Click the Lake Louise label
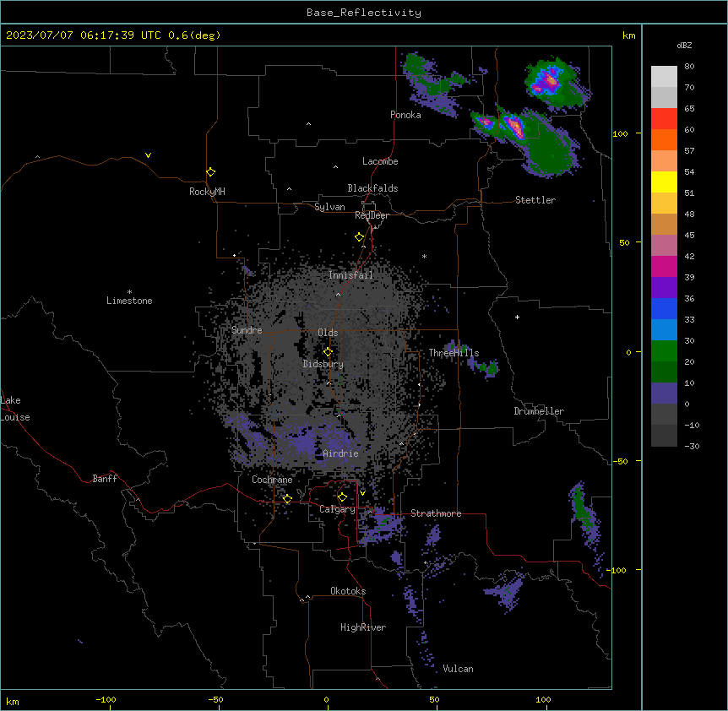728x711 pixels. (15, 409)
